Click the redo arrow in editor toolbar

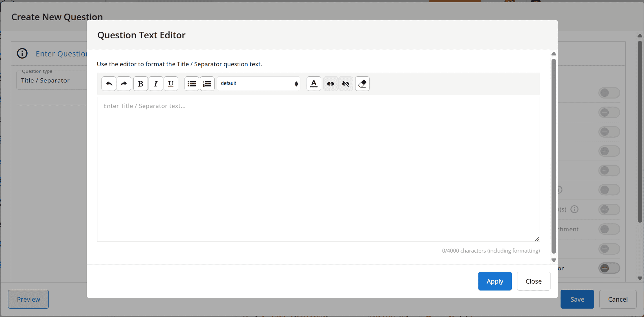(124, 84)
